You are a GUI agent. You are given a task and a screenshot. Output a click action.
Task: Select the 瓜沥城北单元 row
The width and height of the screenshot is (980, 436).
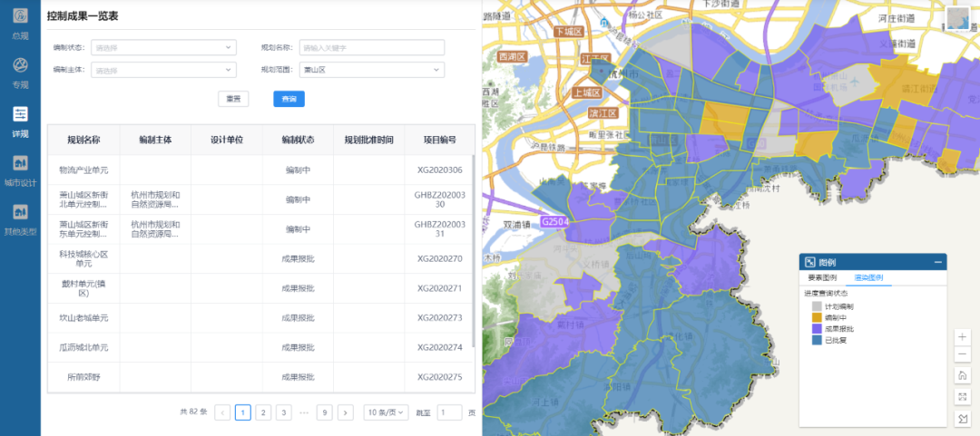click(x=260, y=347)
